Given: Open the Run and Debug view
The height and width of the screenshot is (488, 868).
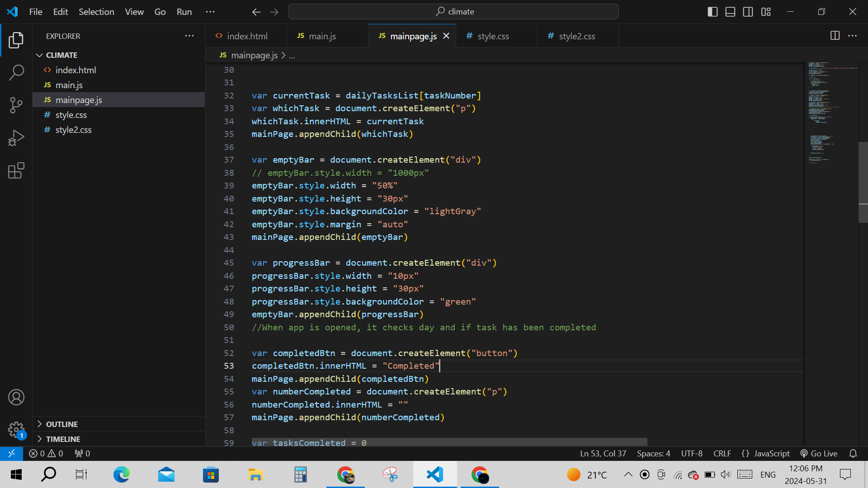Looking at the screenshot, I should pyautogui.click(x=16, y=138).
